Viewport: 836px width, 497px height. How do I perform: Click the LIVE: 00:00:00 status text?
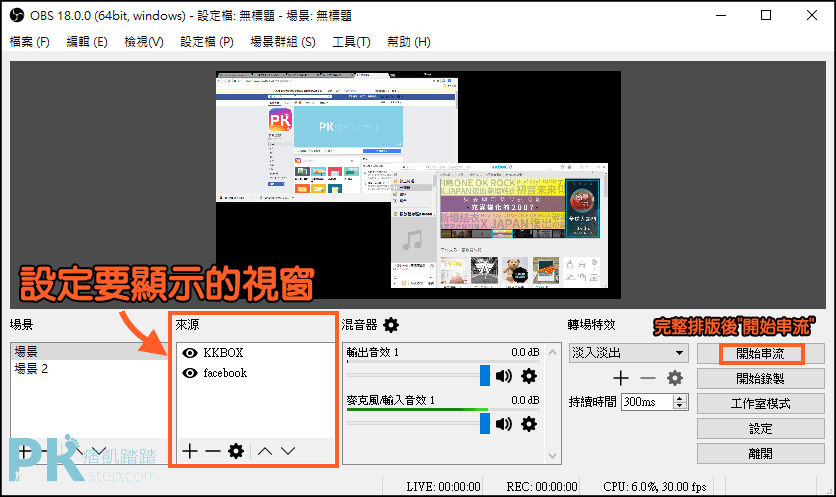[443, 486]
